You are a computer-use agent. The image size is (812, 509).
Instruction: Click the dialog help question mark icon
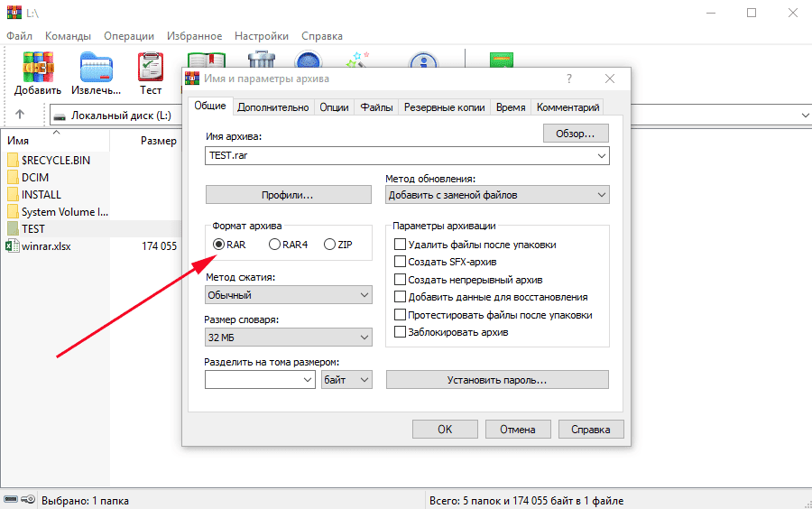(568, 79)
